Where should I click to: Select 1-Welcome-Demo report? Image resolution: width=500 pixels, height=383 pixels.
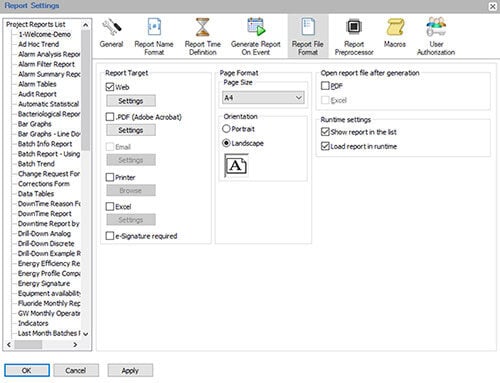(x=44, y=34)
